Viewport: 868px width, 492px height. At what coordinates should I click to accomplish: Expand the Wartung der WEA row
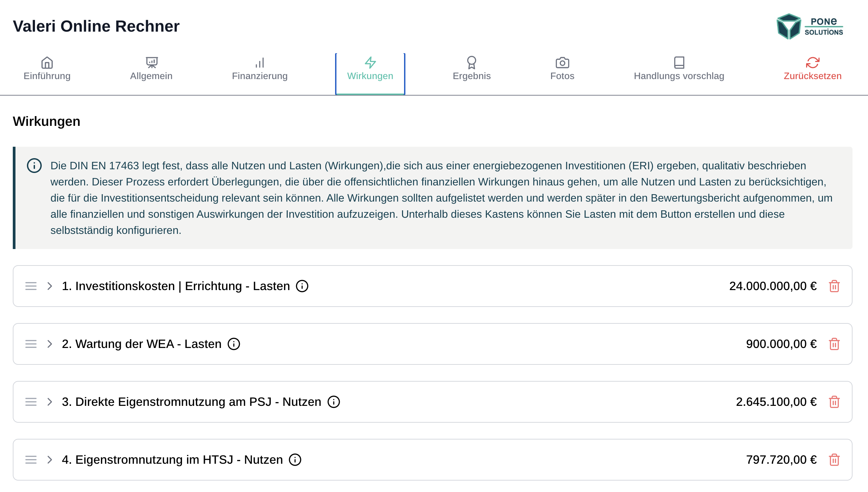point(50,344)
